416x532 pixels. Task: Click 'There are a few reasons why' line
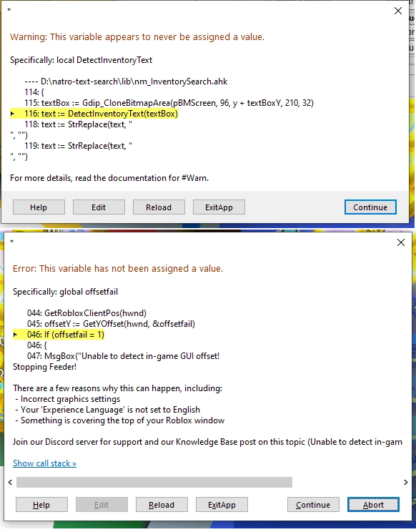pyautogui.click(x=117, y=388)
